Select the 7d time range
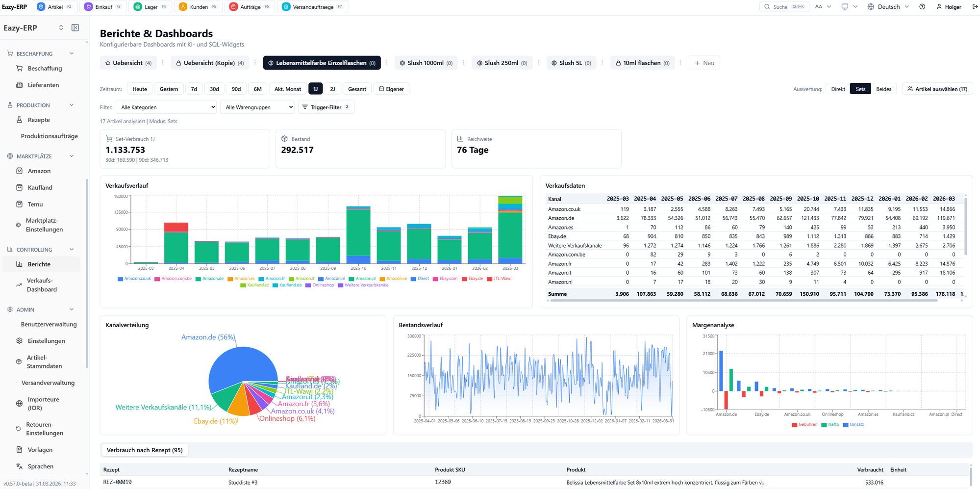Screen dimensions: 980x489 coord(194,89)
